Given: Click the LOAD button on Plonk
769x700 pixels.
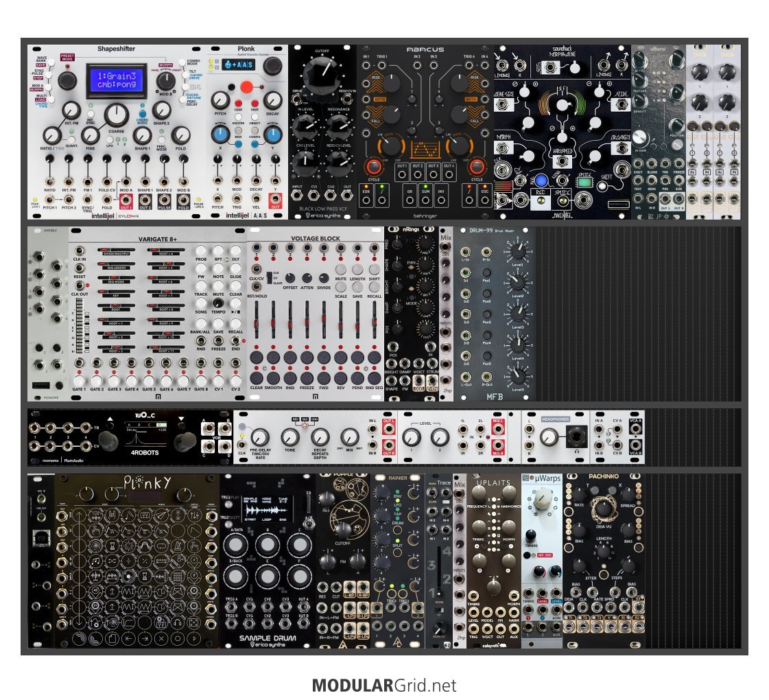Looking at the screenshot, I should click(238, 104).
